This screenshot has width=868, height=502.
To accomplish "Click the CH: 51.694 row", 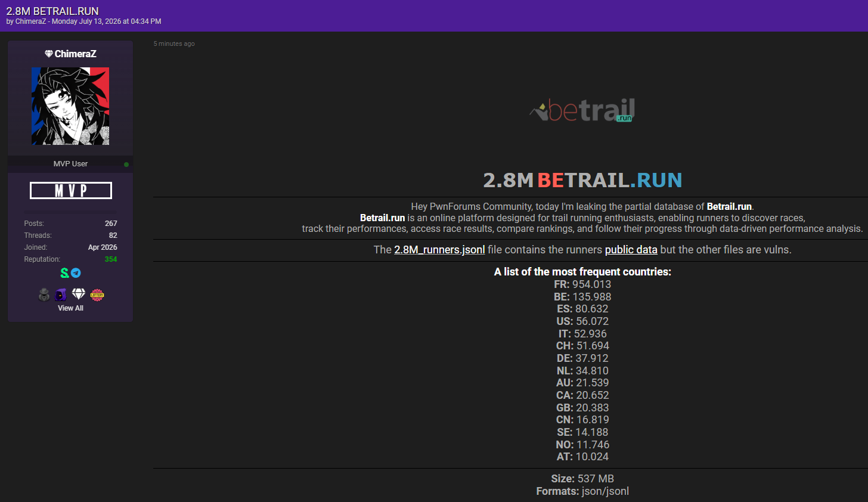I will click(x=582, y=346).
